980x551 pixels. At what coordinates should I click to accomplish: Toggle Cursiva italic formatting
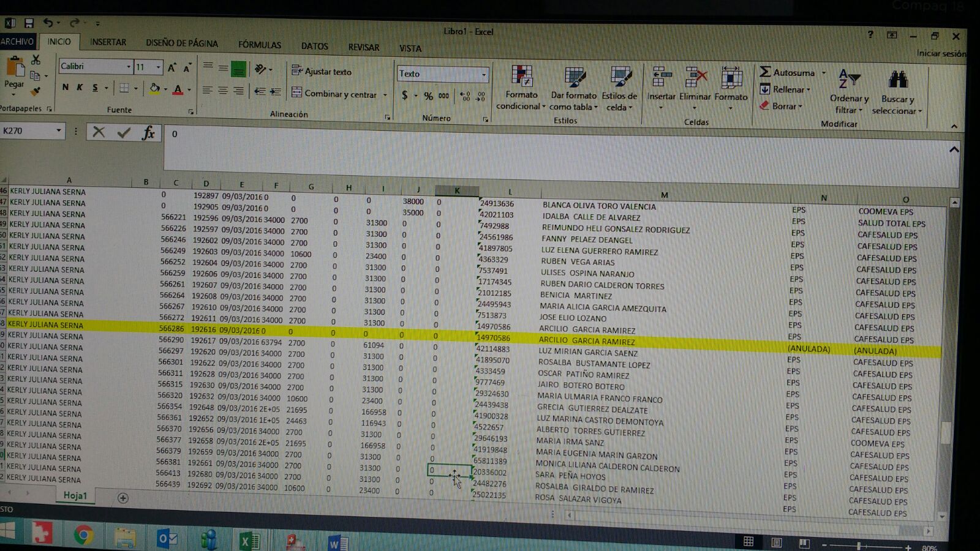80,88
